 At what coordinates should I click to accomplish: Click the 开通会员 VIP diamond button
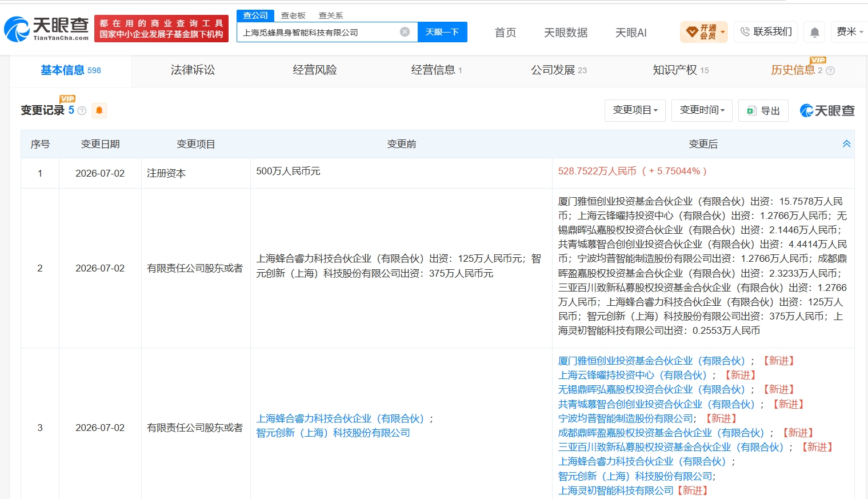tap(704, 32)
